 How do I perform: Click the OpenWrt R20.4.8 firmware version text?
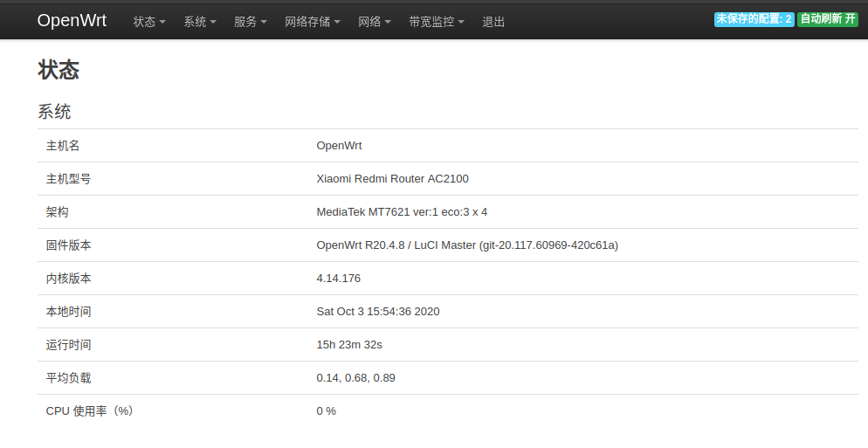click(x=467, y=245)
